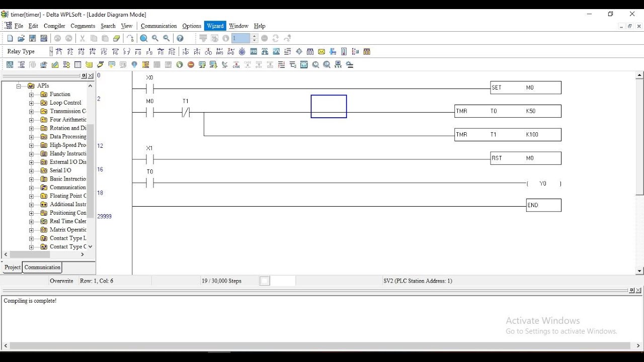
Task: Click the blue Zoom magnifier icon
Action: 144,38
